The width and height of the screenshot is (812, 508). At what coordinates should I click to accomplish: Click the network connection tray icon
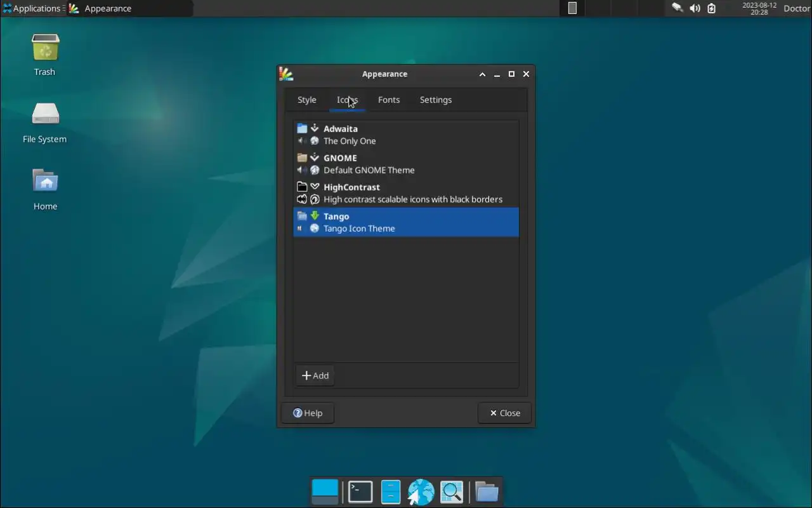[x=678, y=8]
